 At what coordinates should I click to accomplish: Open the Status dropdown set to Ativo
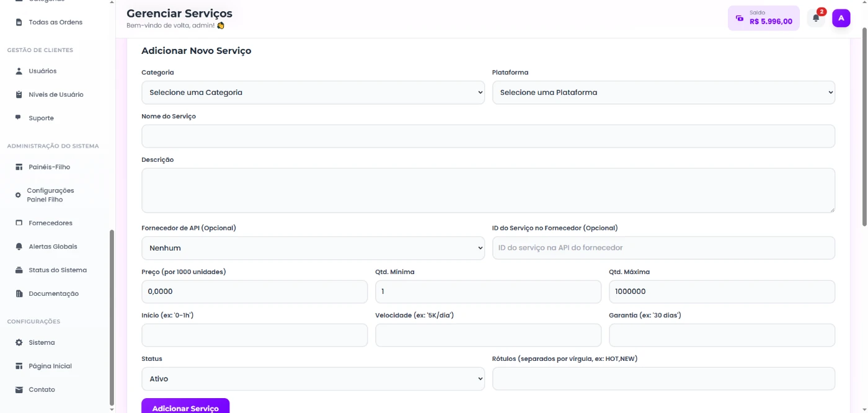pos(312,379)
